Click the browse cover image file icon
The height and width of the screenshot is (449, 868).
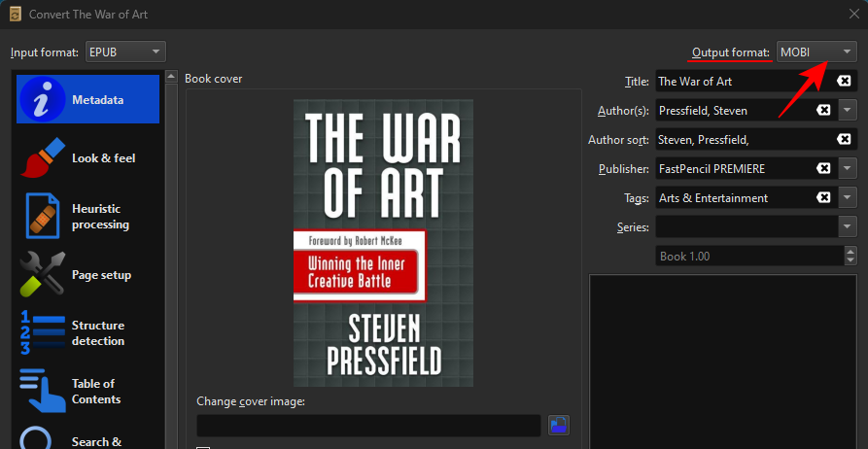pyautogui.click(x=558, y=425)
